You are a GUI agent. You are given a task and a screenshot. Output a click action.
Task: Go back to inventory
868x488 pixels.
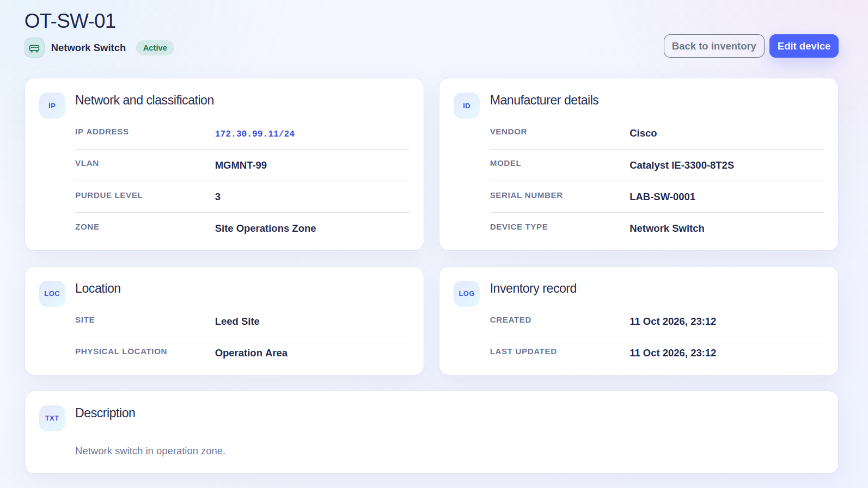coord(714,46)
